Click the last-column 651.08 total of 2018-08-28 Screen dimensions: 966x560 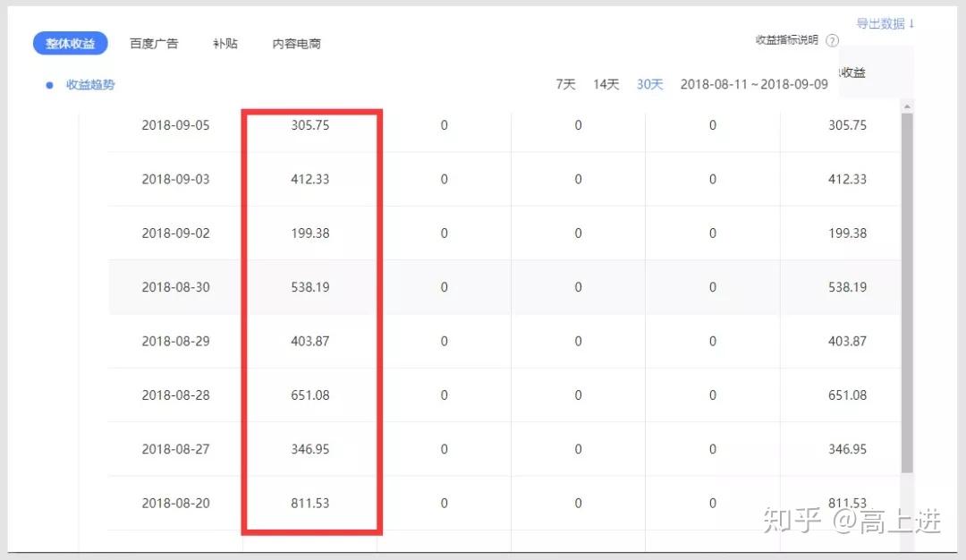coord(847,395)
